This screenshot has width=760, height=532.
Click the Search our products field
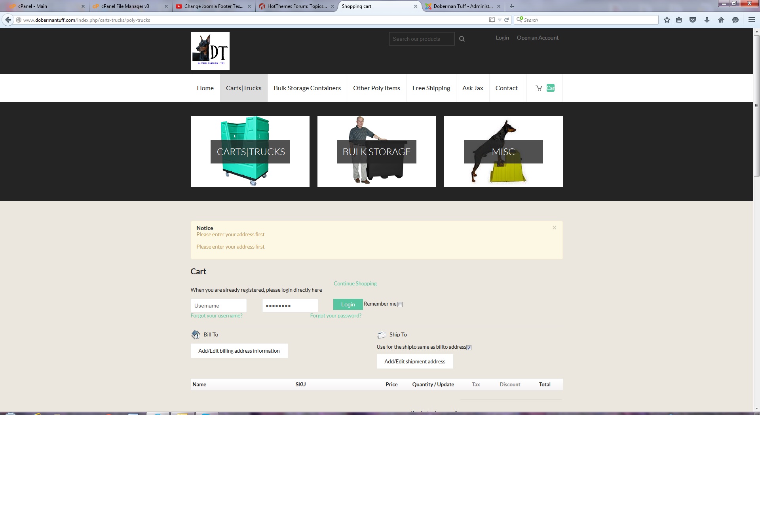point(422,39)
